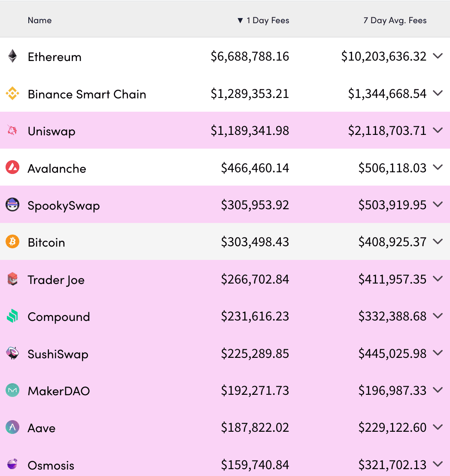The height and width of the screenshot is (476, 450).
Task: Click the Trader Joe icon
Action: pyautogui.click(x=12, y=279)
